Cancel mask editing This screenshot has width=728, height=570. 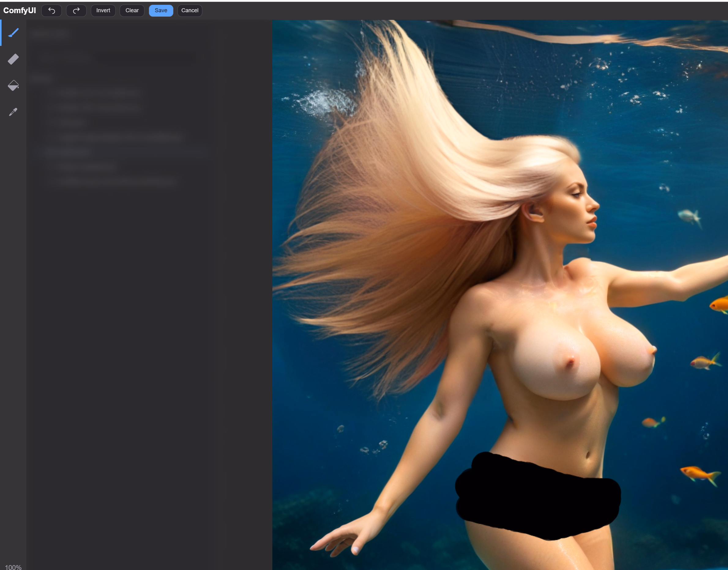click(190, 10)
